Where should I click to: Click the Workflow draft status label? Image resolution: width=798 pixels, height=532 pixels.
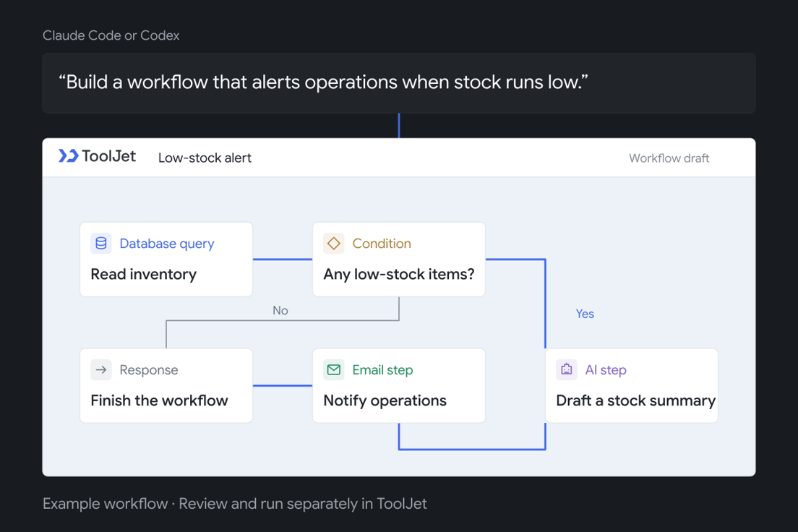pyautogui.click(x=669, y=158)
